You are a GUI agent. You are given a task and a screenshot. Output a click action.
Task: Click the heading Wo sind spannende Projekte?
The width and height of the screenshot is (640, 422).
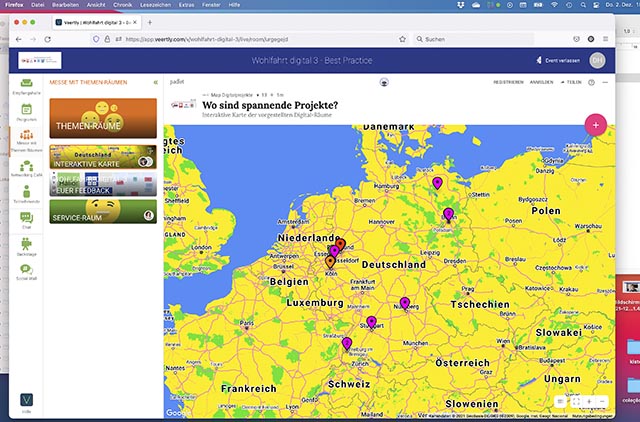(x=270, y=105)
